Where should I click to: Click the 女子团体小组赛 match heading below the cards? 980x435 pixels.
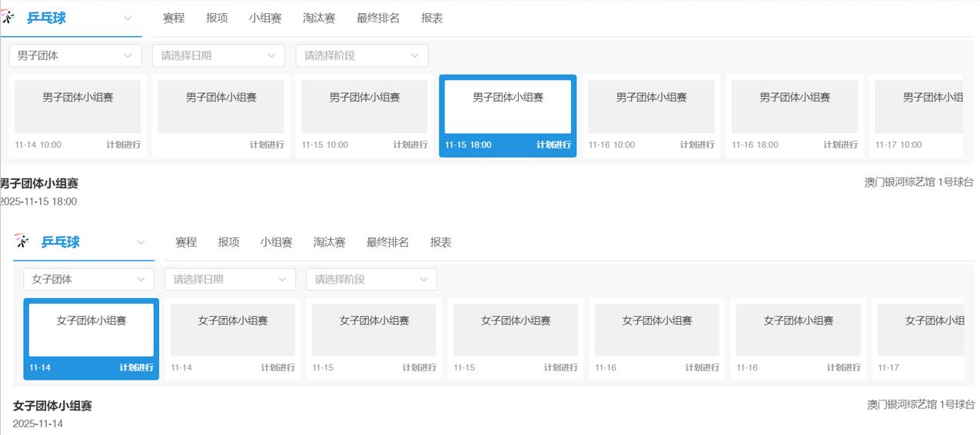coord(52,406)
